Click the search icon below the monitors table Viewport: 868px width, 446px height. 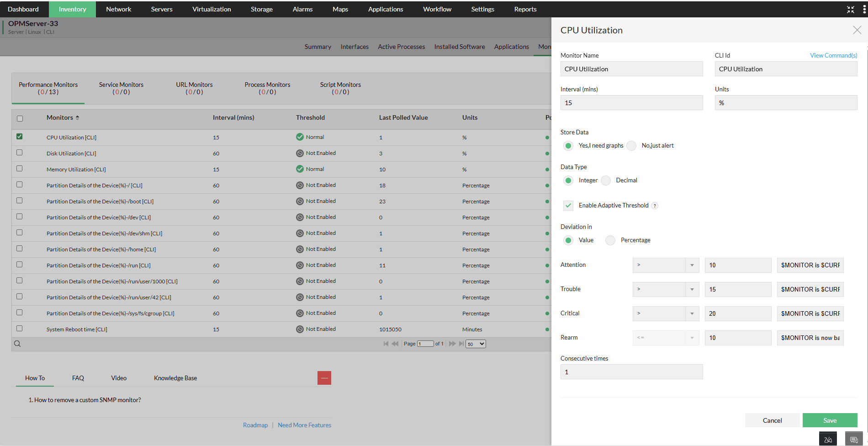pyautogui.click(x=17, y=343)
